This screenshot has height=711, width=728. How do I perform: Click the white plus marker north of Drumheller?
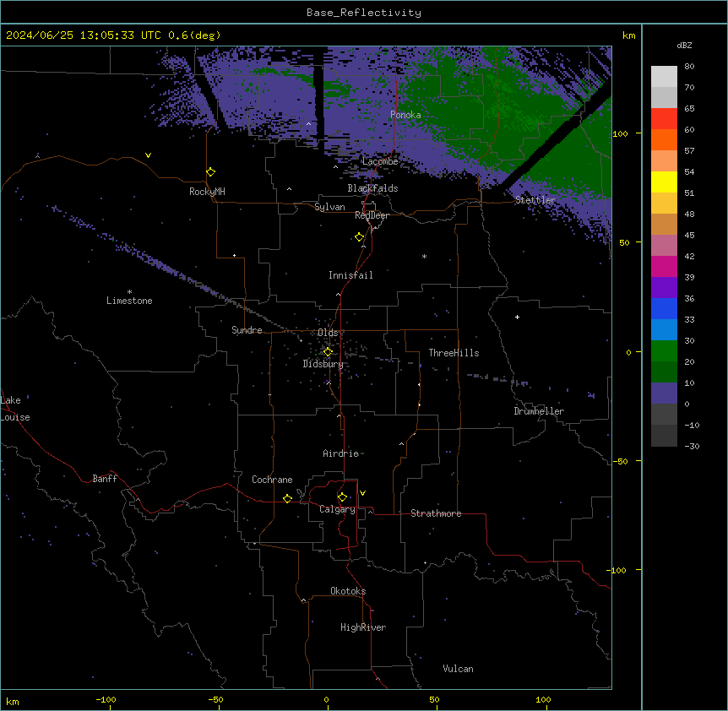pos(517,317)
